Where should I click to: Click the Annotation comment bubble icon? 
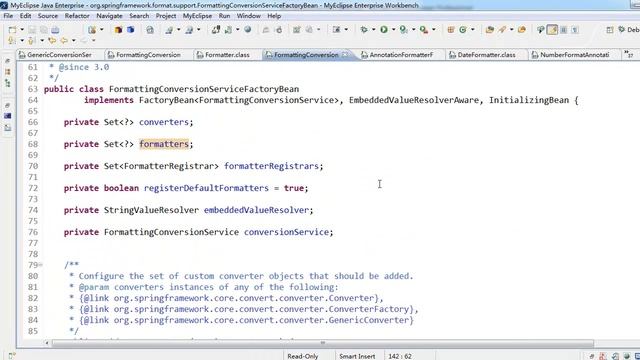(540, 30)
